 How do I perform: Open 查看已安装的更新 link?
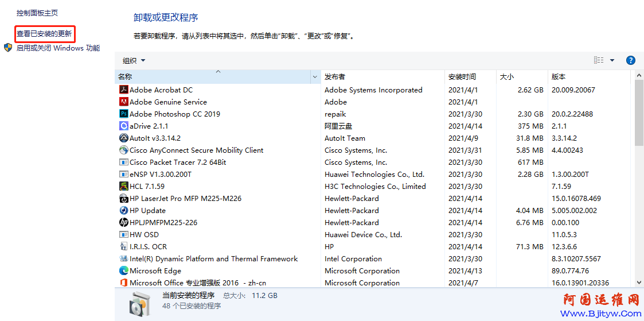point(44,34)
